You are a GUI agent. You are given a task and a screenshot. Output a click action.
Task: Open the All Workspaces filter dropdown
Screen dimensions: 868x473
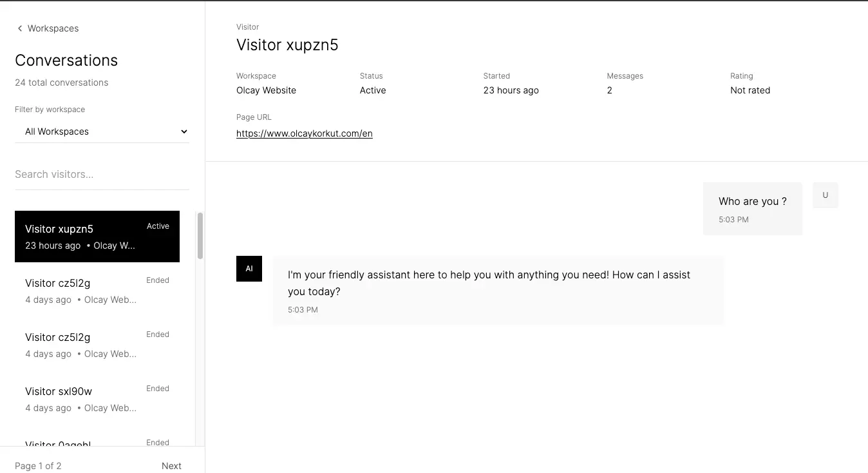tap(102, 131)
